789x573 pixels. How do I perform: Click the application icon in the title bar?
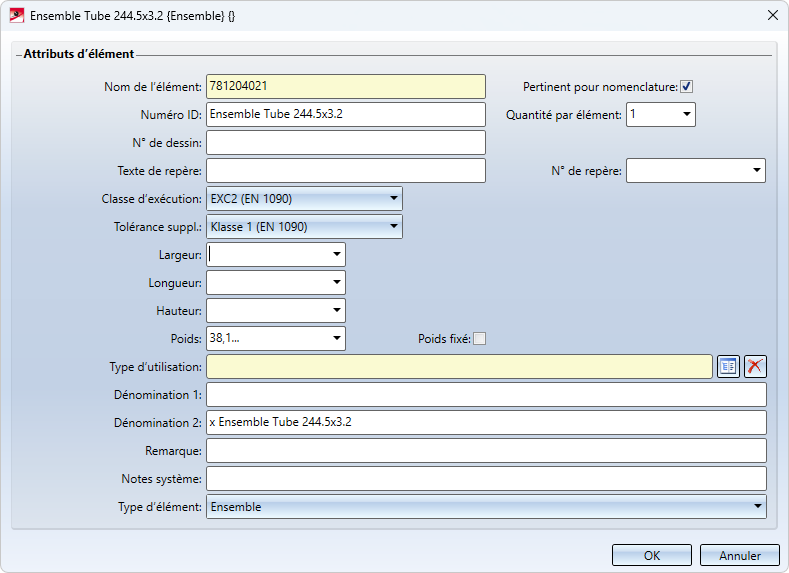point(16,16)
